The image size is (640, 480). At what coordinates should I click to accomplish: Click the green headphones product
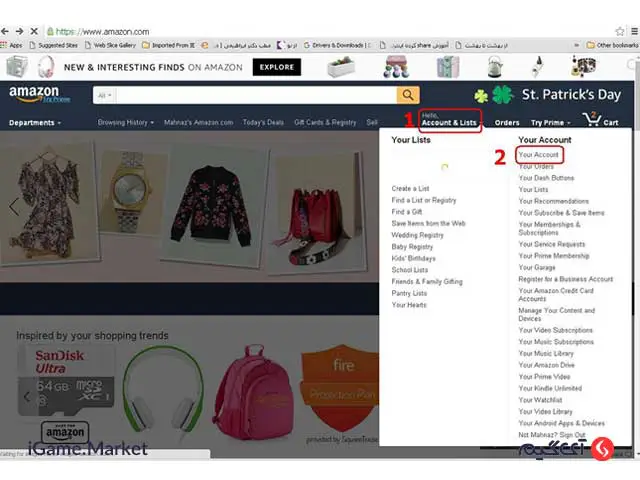[163, 391]
